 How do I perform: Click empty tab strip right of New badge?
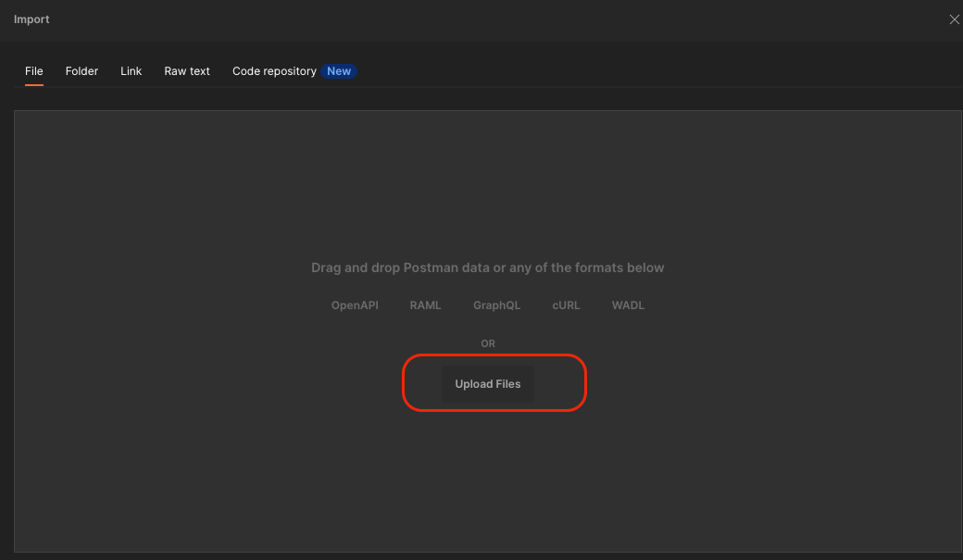pos(648,71)
